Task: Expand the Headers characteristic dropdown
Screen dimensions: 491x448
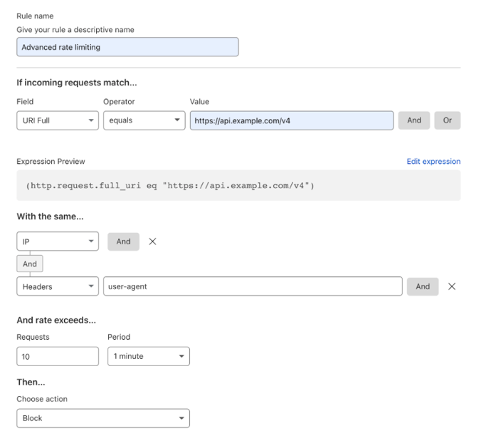Action: [x=58, y=286]
